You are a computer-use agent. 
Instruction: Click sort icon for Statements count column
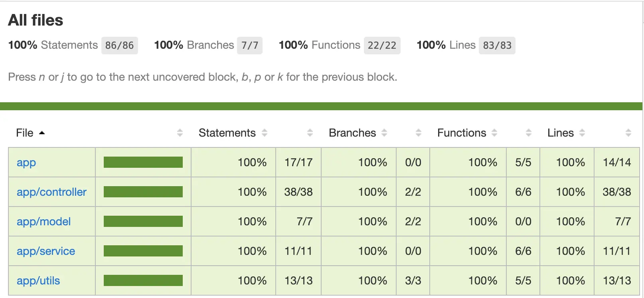(x=310, y=133)
